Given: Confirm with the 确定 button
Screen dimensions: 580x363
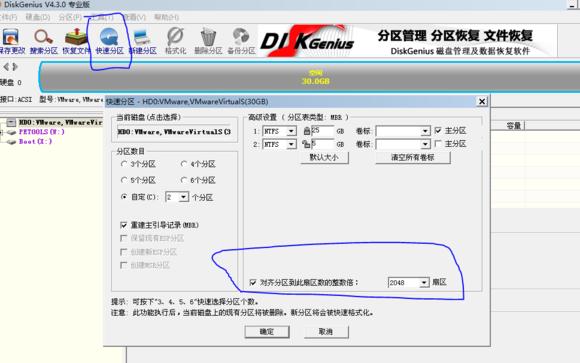Looking at the screenshot, I should click(267, 332).
